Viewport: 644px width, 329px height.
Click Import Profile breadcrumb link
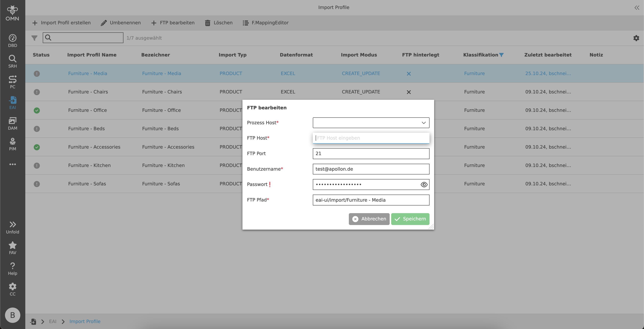(85, 321)
